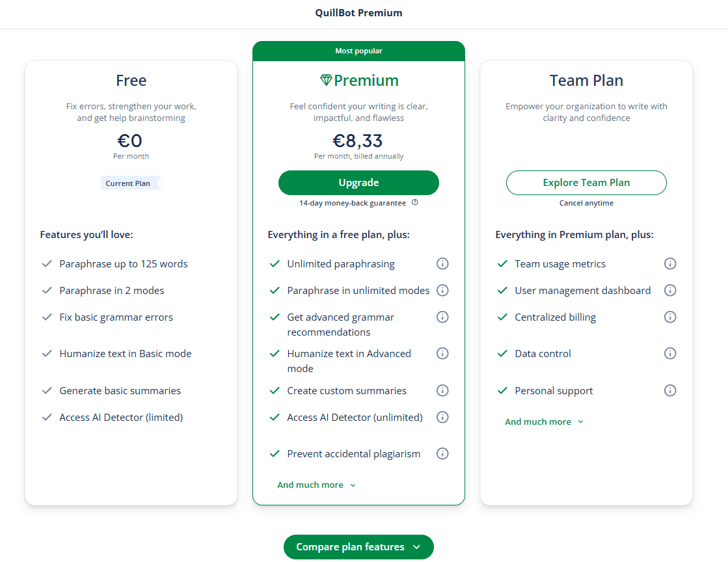The width and height of the screenshot is (728, 562).
Task: Select the Current Plan indicator
Action: pos(129,183)
